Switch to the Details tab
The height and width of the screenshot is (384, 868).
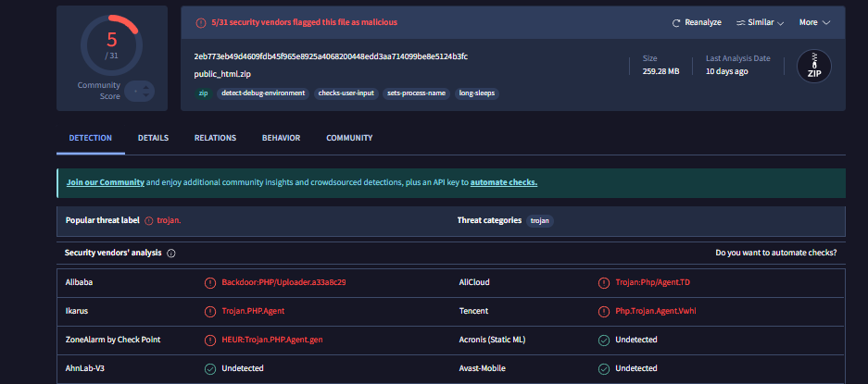click(x=153, y=138)
